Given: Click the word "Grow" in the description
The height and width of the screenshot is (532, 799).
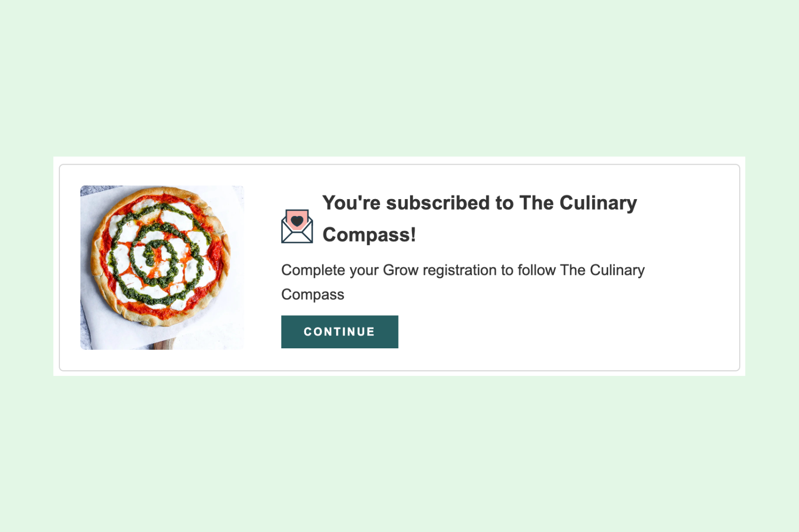Looking at the screenshot, I should 400,270.
